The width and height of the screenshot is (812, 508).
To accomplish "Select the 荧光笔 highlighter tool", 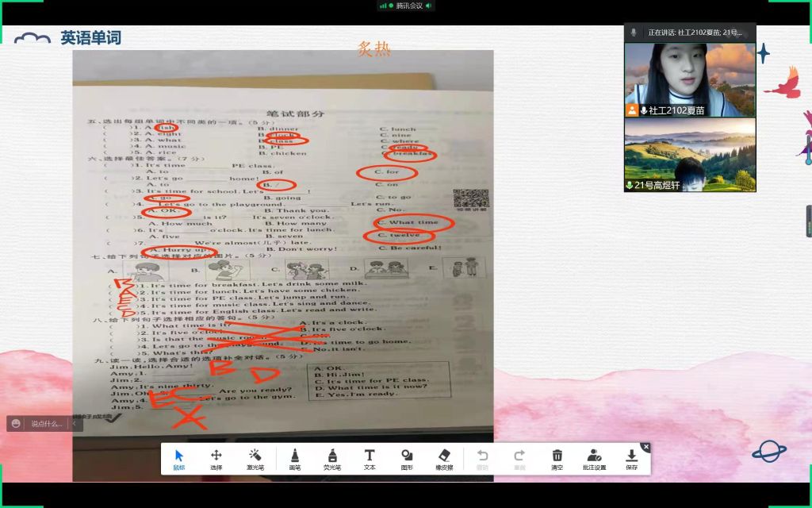I will [x=331, y=459].
